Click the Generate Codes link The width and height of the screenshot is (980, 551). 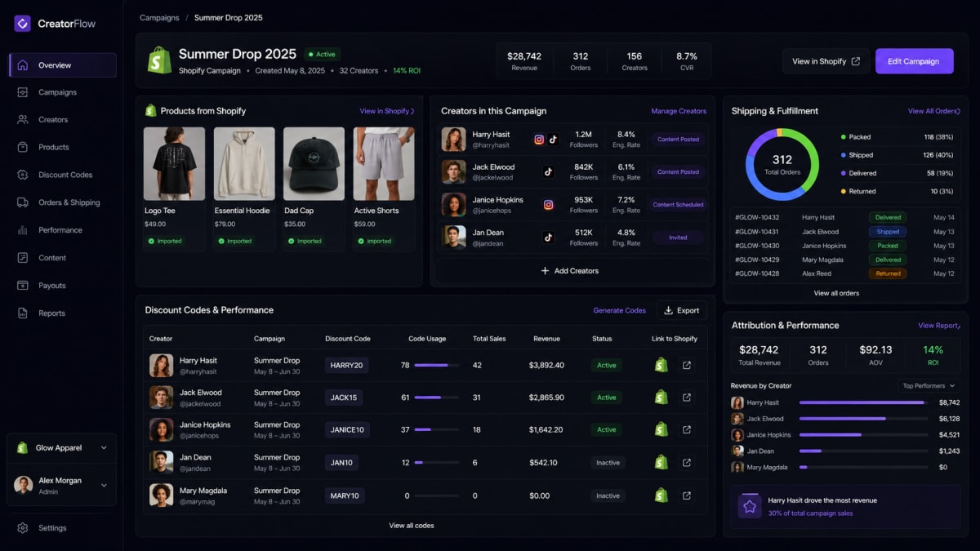(619, 310)
